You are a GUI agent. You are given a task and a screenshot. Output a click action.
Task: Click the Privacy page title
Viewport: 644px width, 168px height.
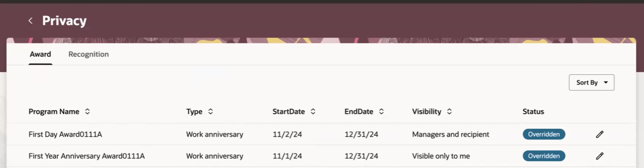click(64, 21)
